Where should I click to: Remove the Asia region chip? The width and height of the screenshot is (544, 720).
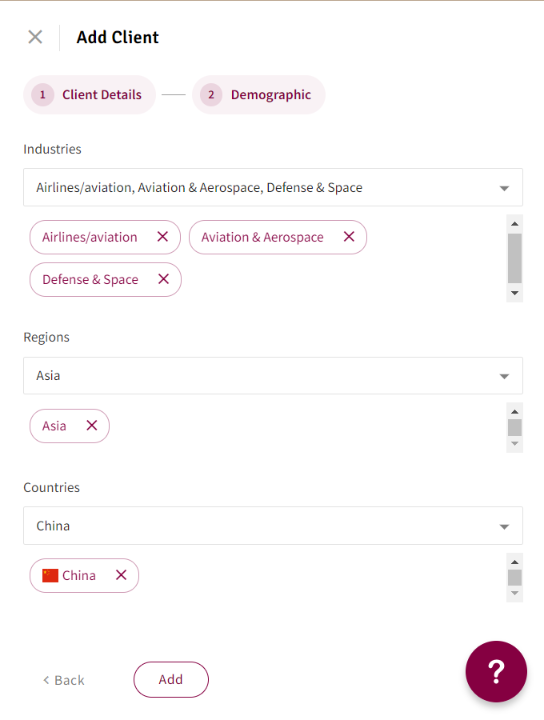pyautogui.click(x=92, y=425)
